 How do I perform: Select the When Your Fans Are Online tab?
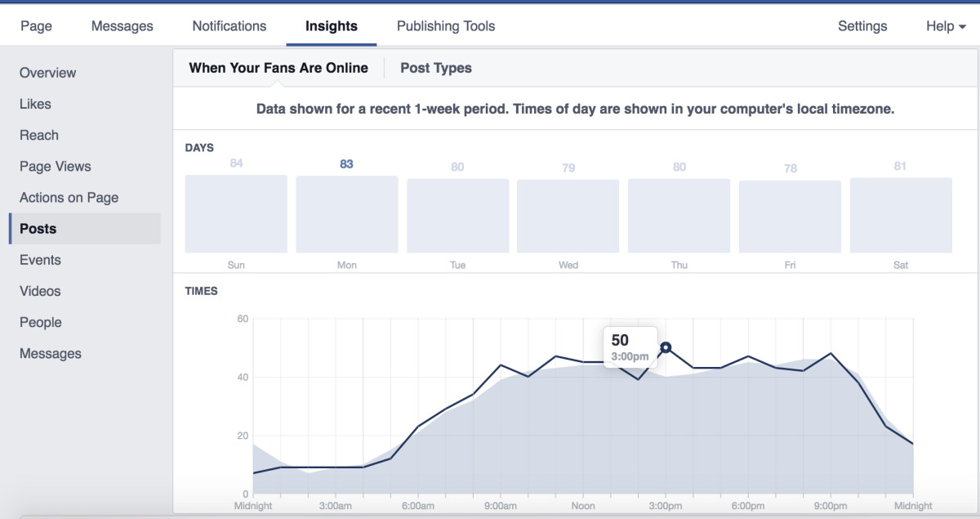(x=277, y=68)
